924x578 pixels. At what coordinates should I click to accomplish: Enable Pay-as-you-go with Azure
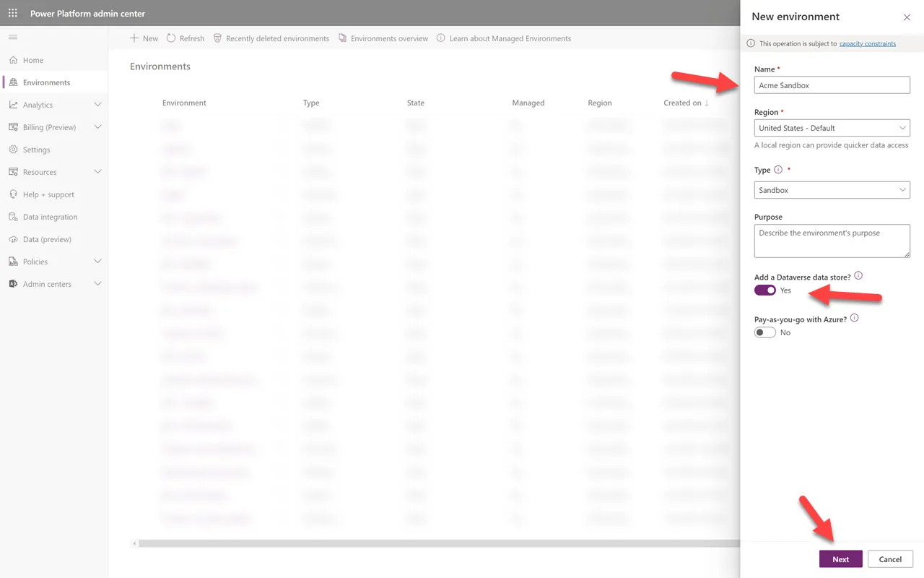point(764,332)
